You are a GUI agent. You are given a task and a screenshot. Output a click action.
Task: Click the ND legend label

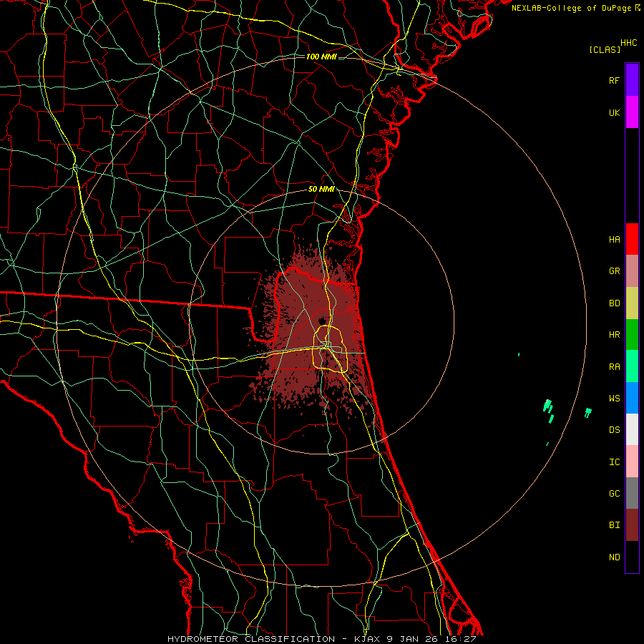[x=614, y=557]
